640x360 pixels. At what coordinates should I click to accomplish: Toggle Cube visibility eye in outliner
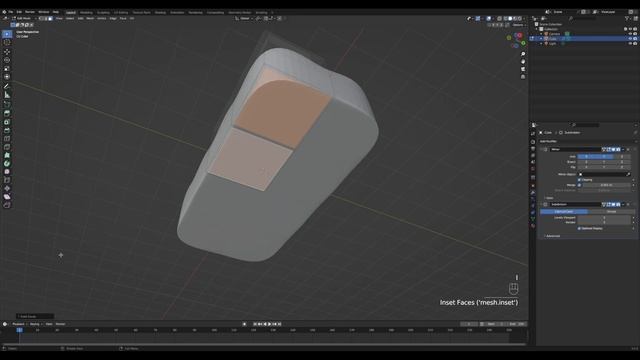(630, 39)
